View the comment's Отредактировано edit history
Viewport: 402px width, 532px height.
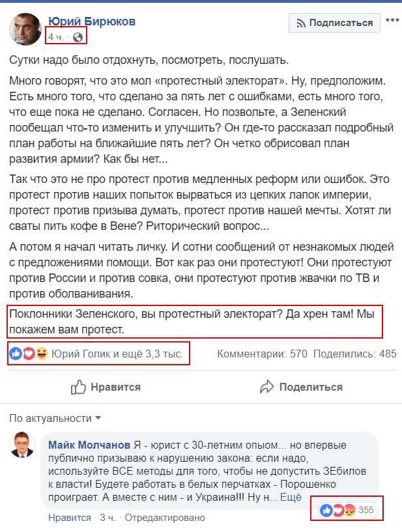pyautogui.click(x=164, y=518)
